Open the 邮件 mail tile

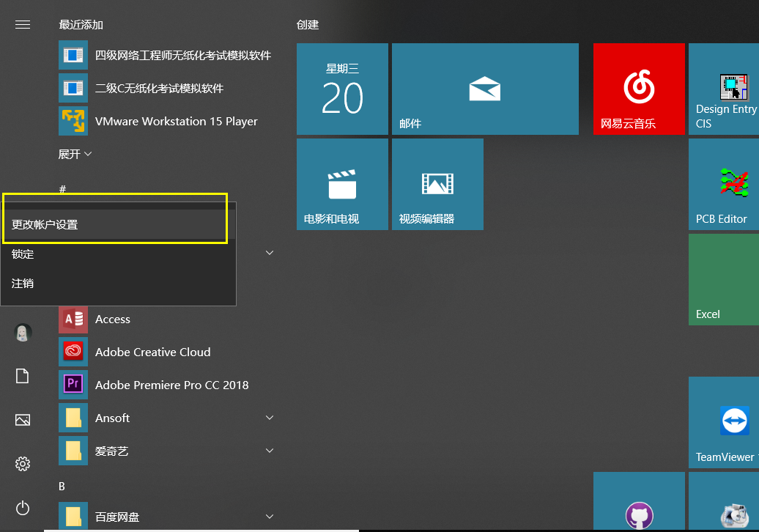point(485,89)
